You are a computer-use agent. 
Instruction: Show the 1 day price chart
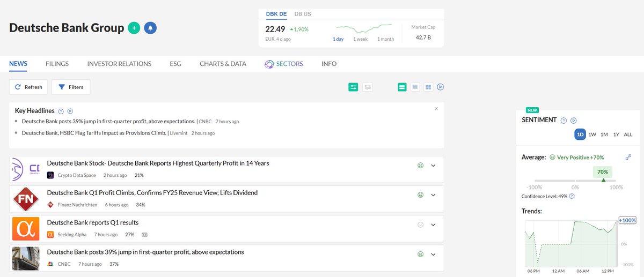pos(338,39)
